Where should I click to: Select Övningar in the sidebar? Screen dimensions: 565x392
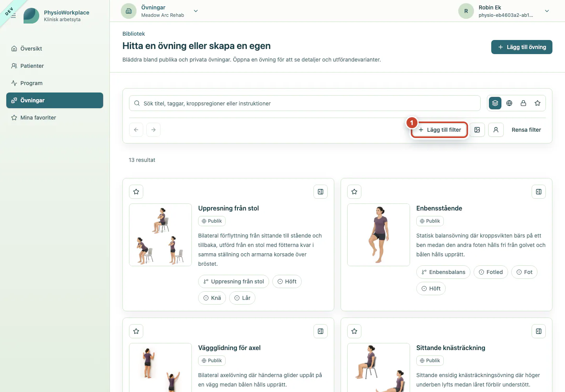pos(55,100)
